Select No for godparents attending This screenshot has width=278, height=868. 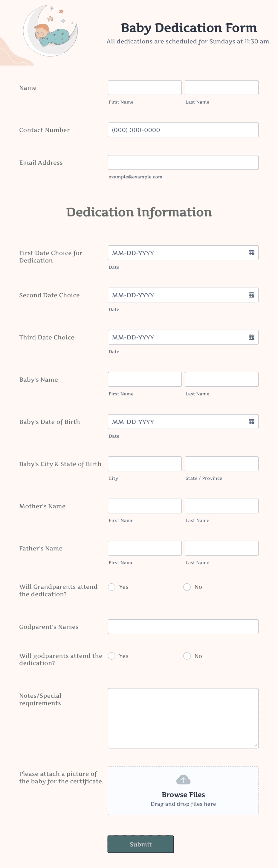coord(187,656)
